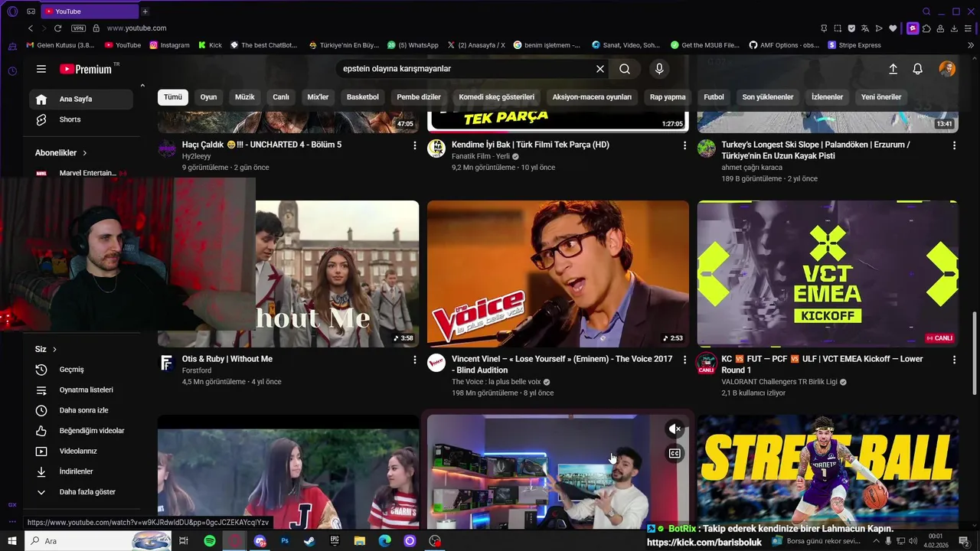
Task: Open more options for the Palandöken ski video
Action: click(x=954, y=145)
